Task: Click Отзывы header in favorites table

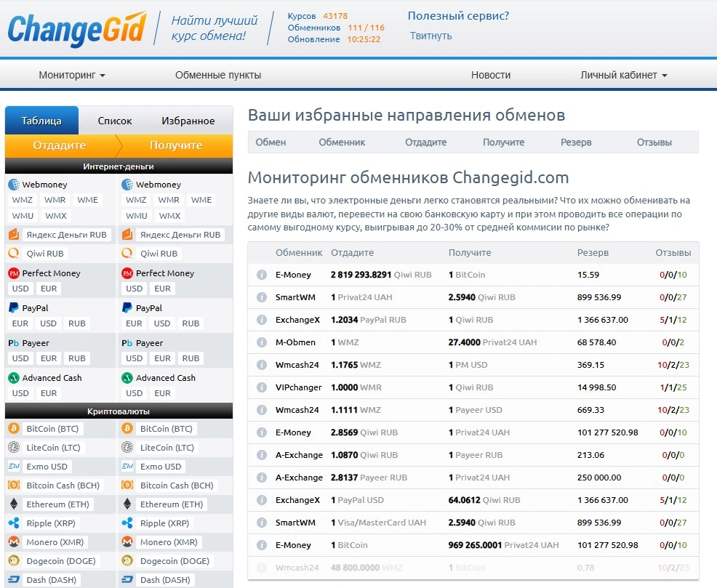Action: point(654,142)
